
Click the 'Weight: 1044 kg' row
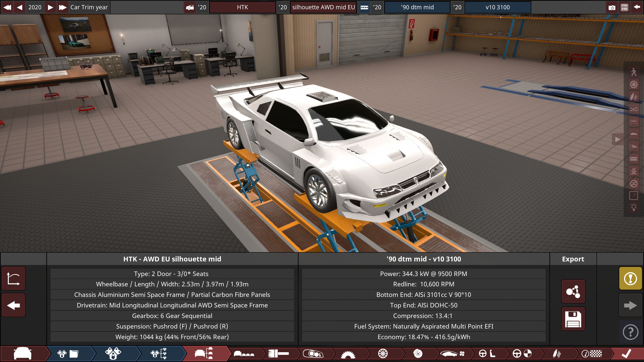pos(172,337)
